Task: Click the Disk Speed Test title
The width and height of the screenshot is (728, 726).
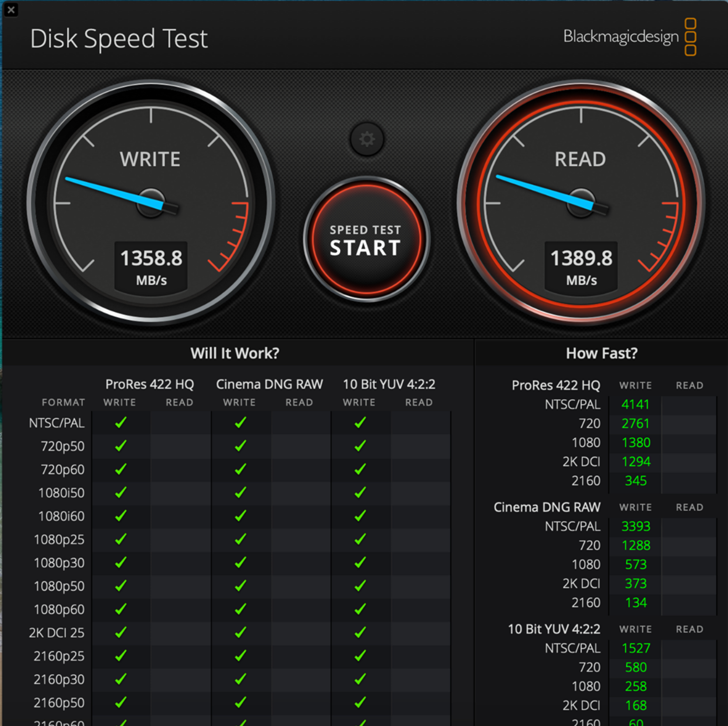Action: [x=119, y=38]
